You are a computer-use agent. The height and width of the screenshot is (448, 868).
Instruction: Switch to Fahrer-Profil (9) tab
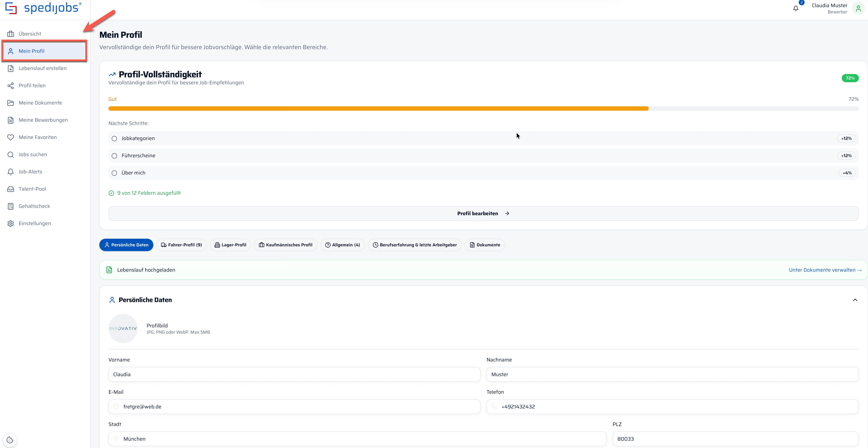tap(181, 245)
